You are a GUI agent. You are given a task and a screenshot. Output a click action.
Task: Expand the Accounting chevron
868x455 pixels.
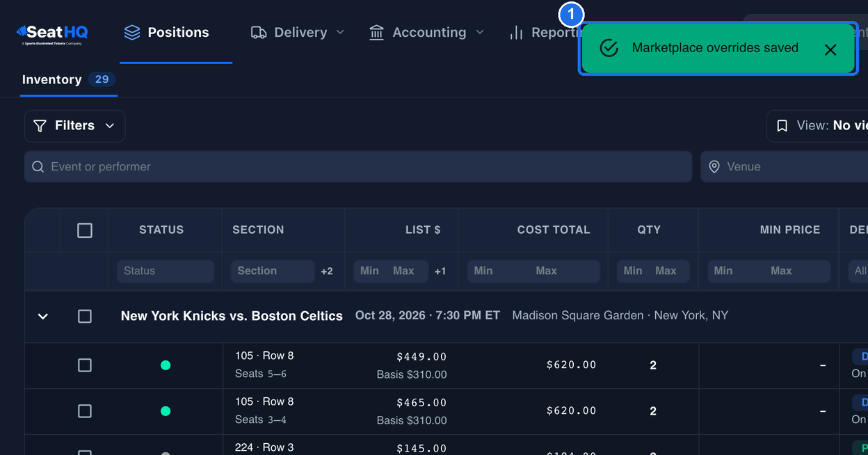click(480, 32)
